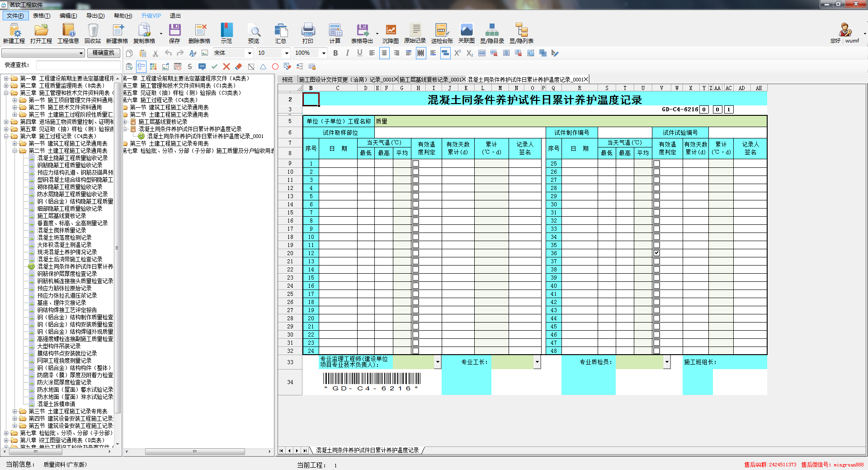
Task: Switch to the 预览 tab
Action: pyautogui.click(x=288, y=79)
